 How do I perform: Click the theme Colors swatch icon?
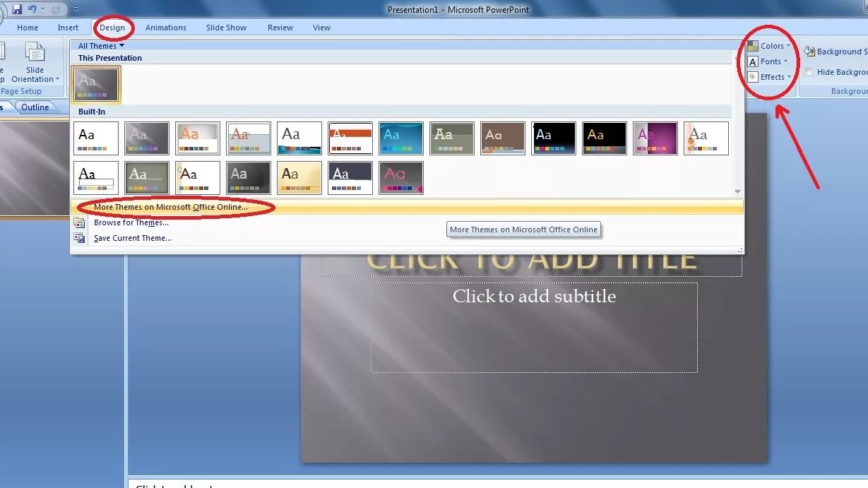coord(753,46)
